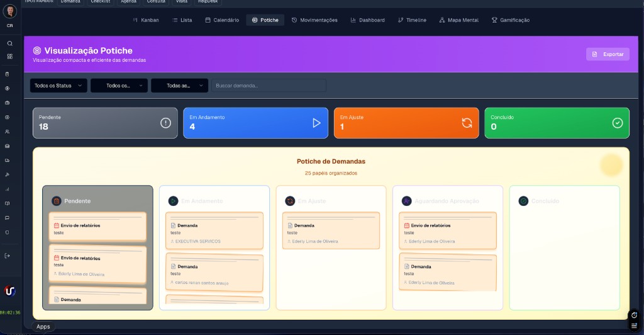
Task: Click the Pendente column header icon
Action: (x=56, y=201)
